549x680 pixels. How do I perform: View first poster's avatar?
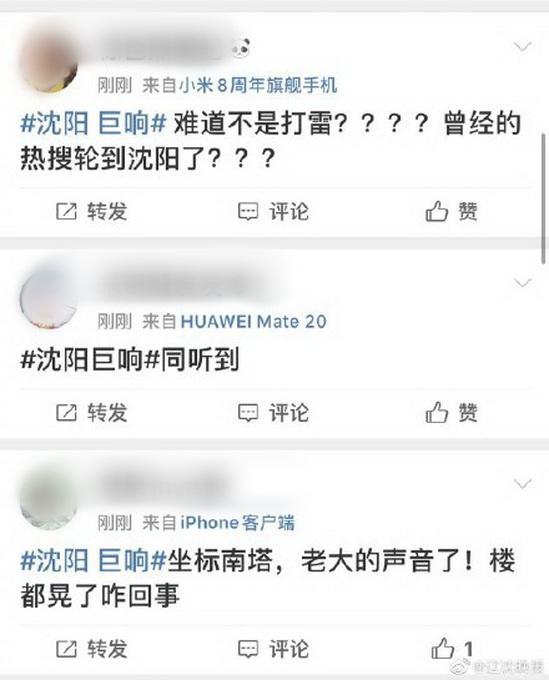click(49, 62)
